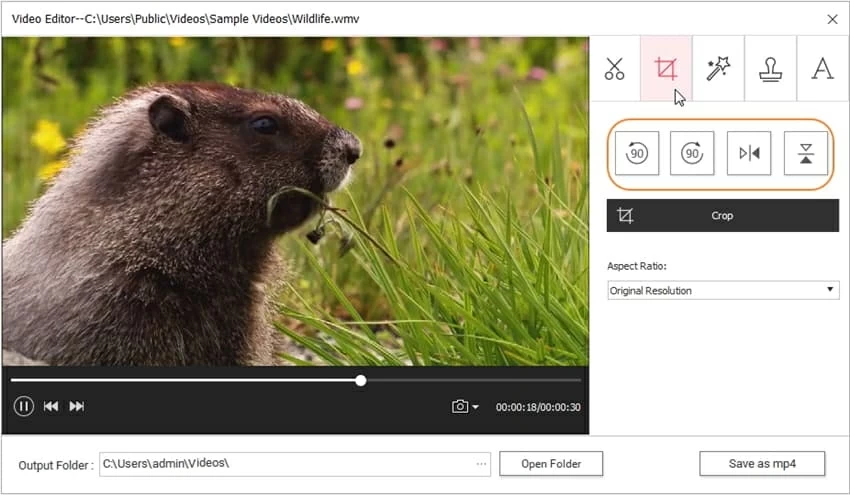Flip the video vertically
This screenshot has height=496, width=850.
coord(805,153)
